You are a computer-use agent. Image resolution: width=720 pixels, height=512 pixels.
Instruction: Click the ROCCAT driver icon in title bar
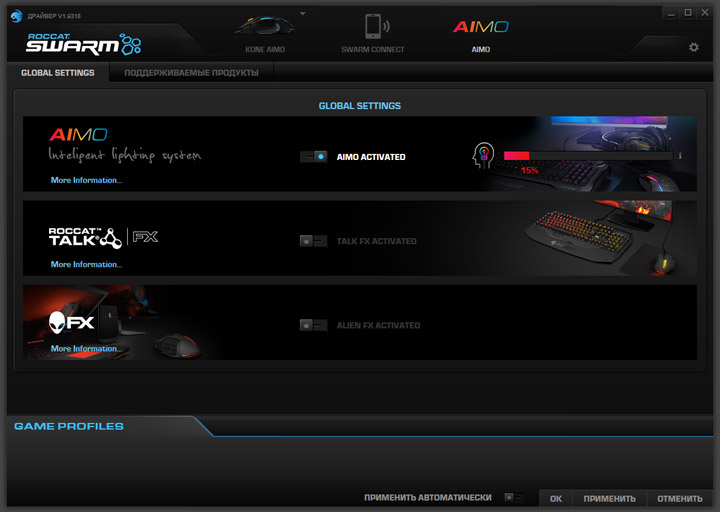tap(16, 16)
